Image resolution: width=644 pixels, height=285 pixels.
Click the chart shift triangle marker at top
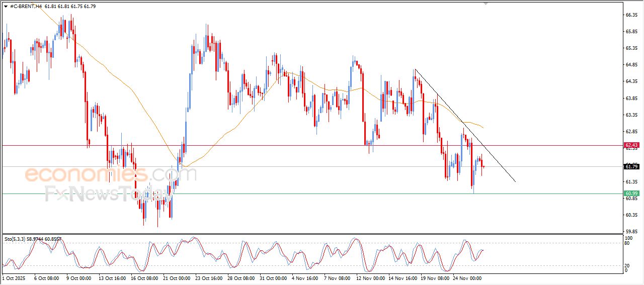486,3
